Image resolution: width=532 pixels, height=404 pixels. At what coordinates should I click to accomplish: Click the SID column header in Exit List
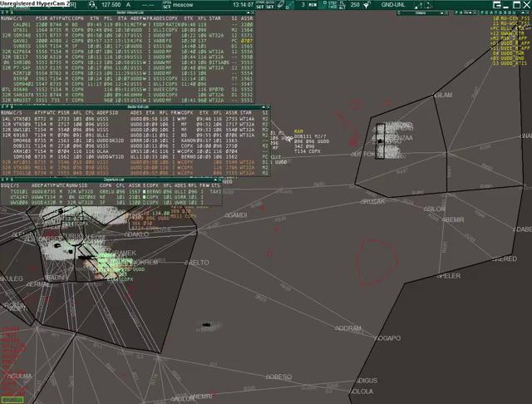click(x=114, y=112)
